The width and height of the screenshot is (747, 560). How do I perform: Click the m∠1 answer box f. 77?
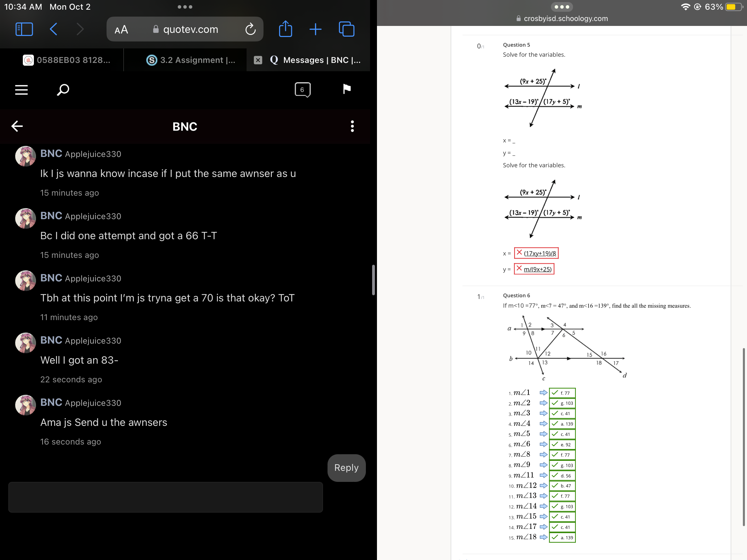(x=562, y=393)
